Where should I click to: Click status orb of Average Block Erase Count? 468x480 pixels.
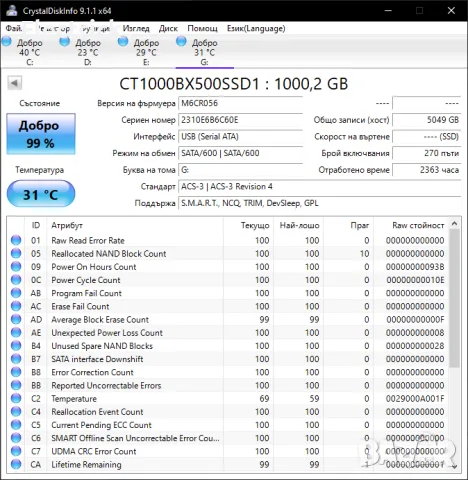click(16, 319)
